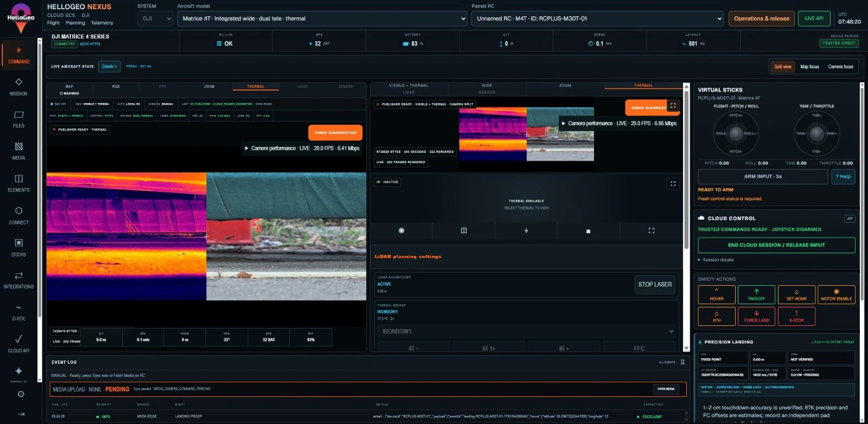868x424 pixels.
Task: Click the Set Home safety action
Action: (796, 295)
